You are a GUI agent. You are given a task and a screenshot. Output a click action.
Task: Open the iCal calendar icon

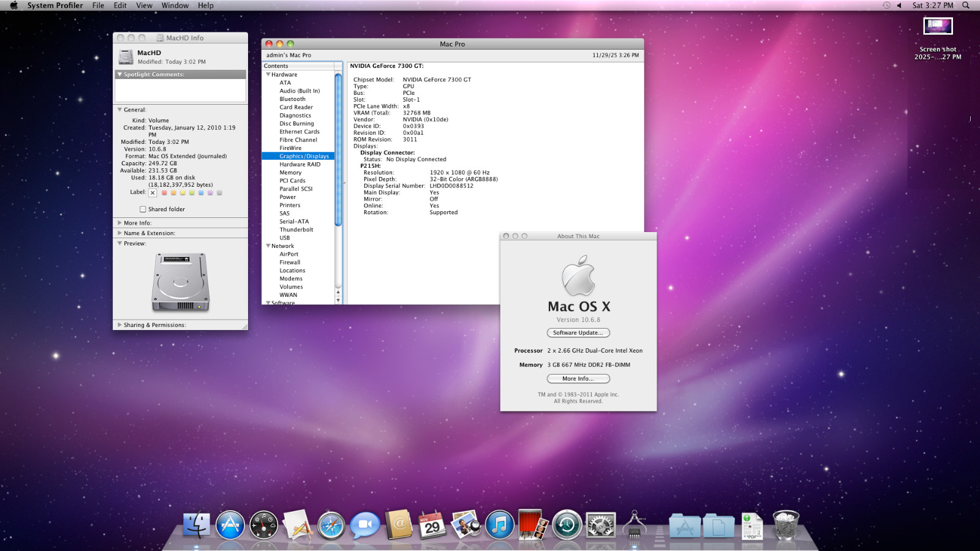tap(432, 525)
